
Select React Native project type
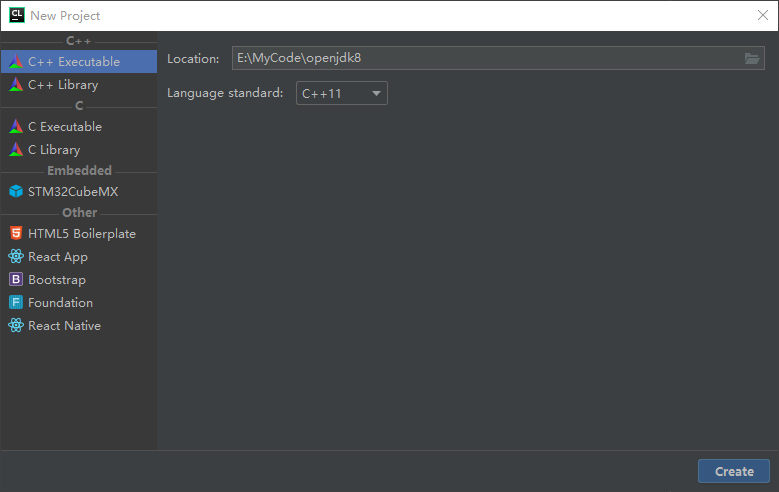78,326
